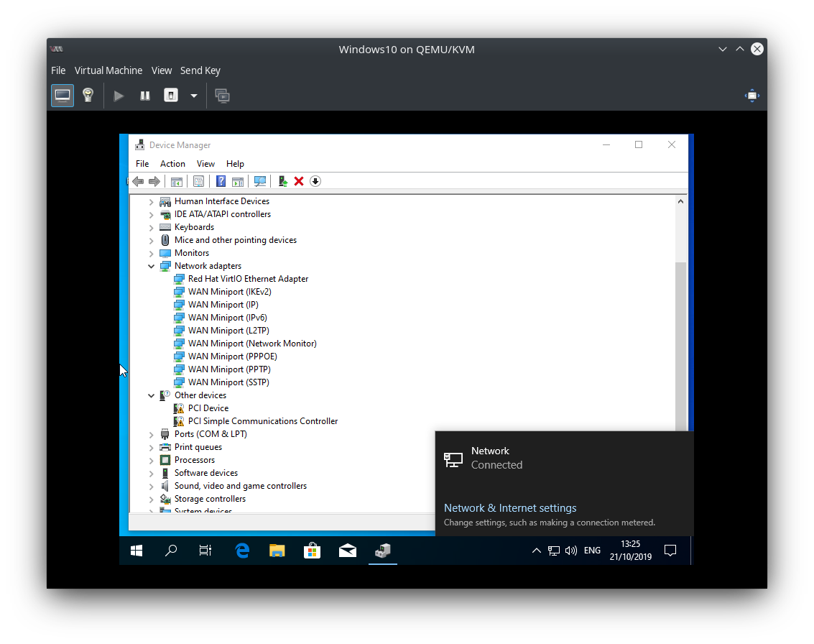The image size is (814, 644).
Task: Click the Back arrow in Device Manager toolbar
Action: click(138, 181)
